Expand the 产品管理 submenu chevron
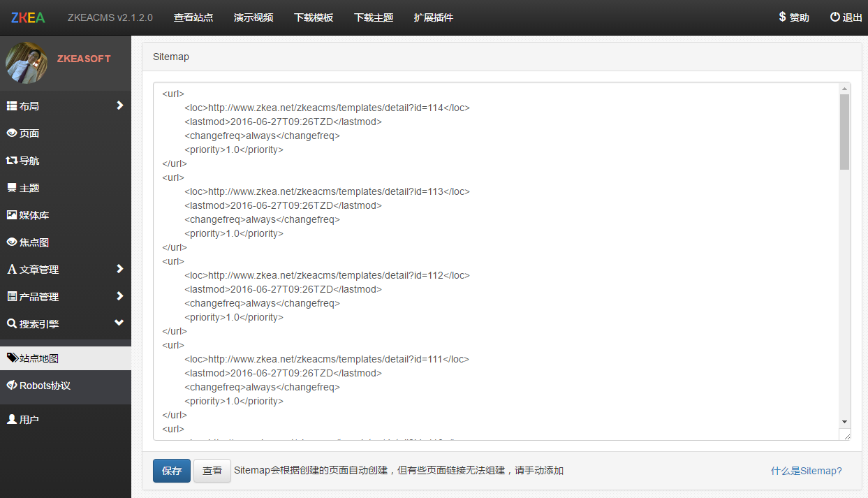868x498 pixels. click(119, 296)
